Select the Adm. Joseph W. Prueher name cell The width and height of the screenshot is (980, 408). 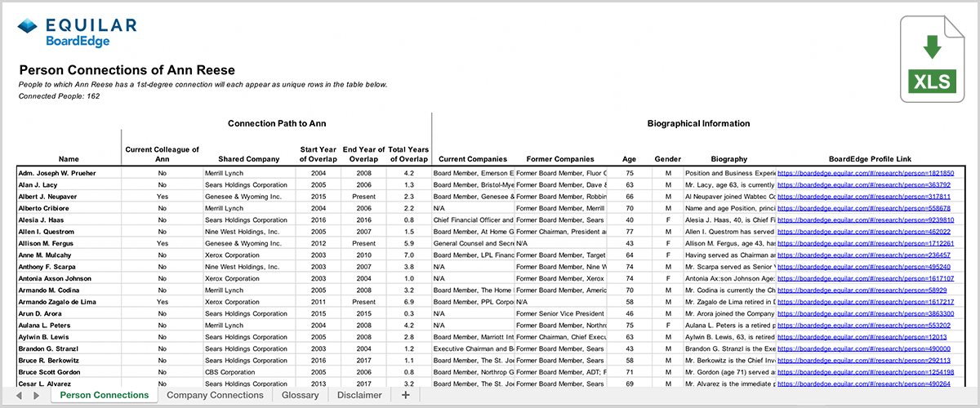(69, 174)
